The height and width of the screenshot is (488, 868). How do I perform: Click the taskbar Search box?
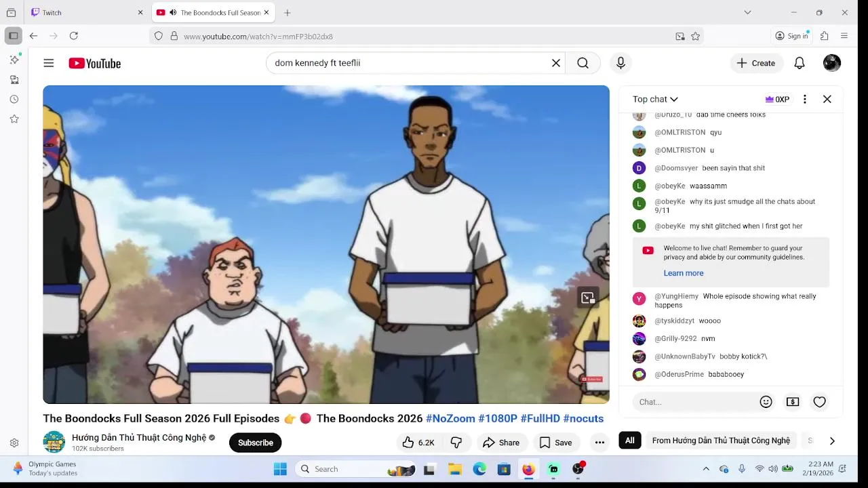tap(357, 469)
